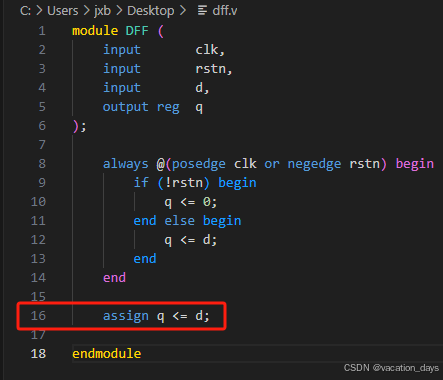Click the pink end on line 14
Screen dimensions: 443x380
point(114,278)
